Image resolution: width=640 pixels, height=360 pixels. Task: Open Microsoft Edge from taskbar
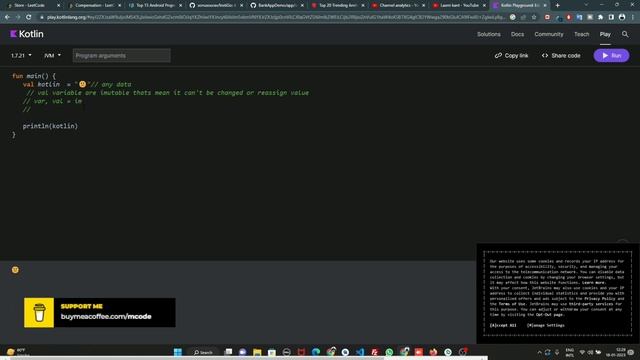pos(316,352)
